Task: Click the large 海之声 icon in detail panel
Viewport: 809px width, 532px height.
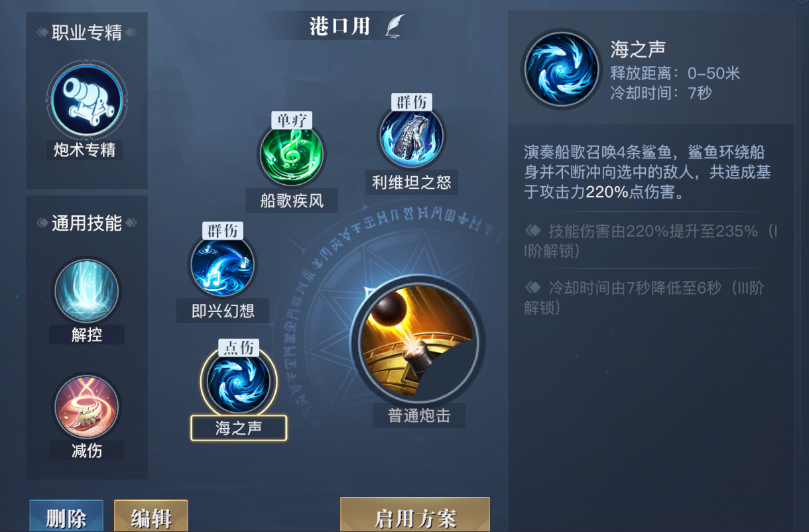Action: 562,69
